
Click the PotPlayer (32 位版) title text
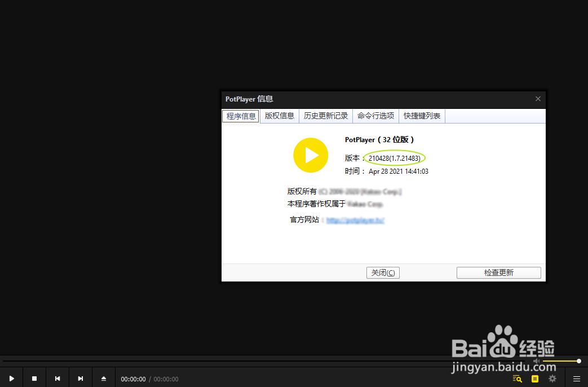coord(379,140)
